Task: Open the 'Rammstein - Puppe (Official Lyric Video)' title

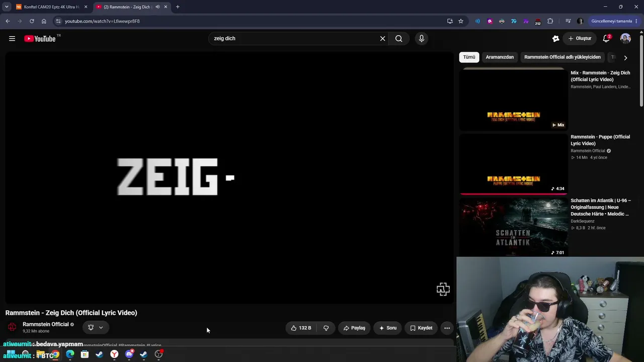Action: [x=600, y=140]
